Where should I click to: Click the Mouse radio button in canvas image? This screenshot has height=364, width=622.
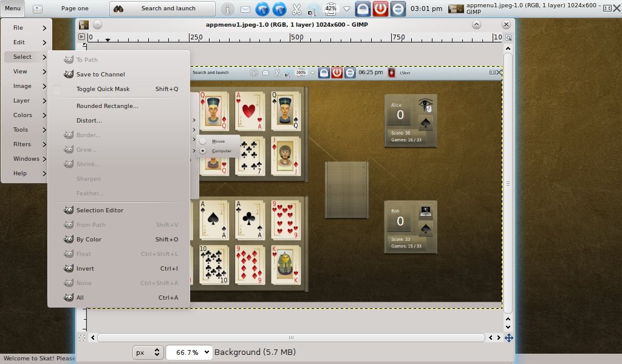[x=203, y=141]
